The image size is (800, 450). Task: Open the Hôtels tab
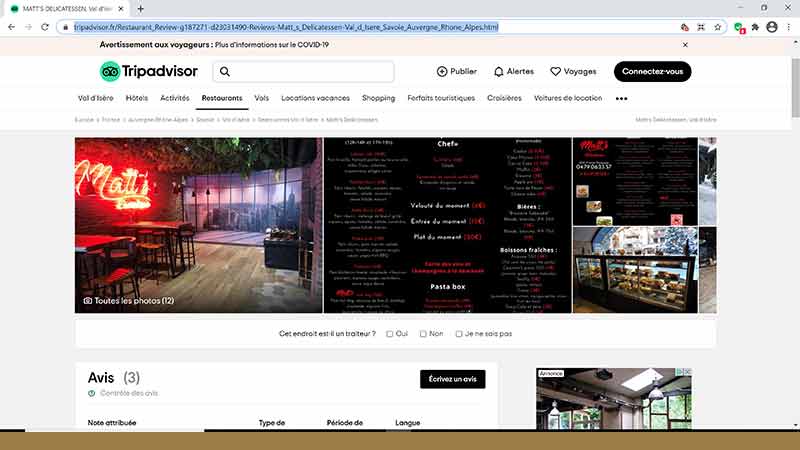137,98
